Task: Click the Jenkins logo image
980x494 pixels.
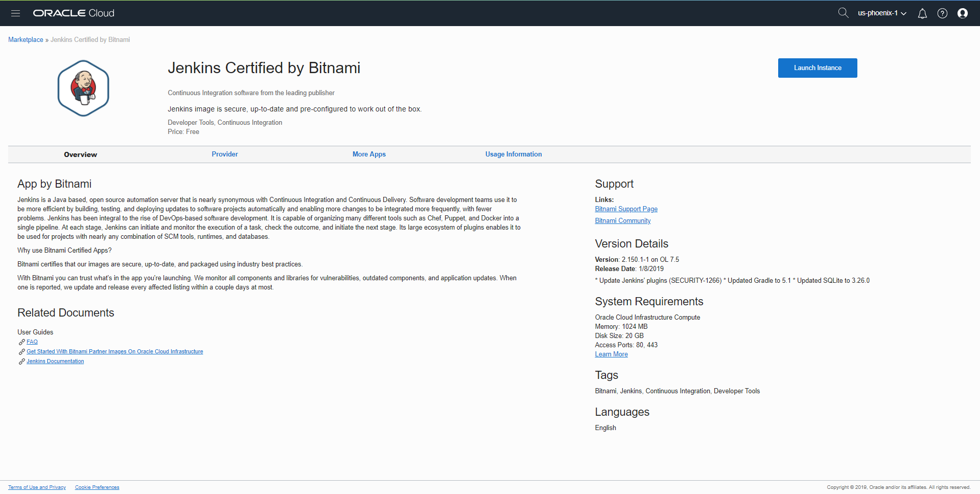Action: click(x=83, y=88)
